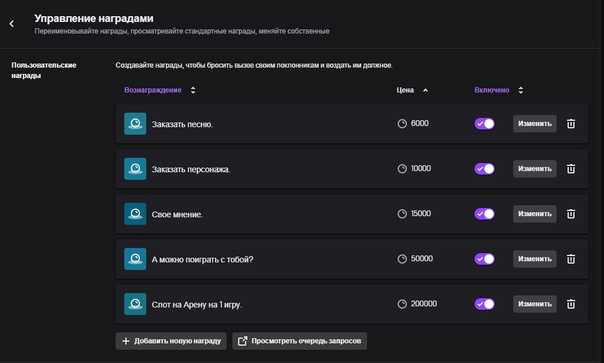Click trash icon for 'Слот на Арену' reward

(x=571, y=304)
